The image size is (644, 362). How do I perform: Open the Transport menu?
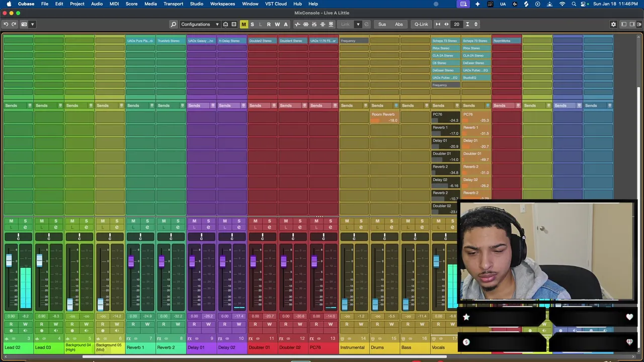pyautogui.click(x=173, y=4)
